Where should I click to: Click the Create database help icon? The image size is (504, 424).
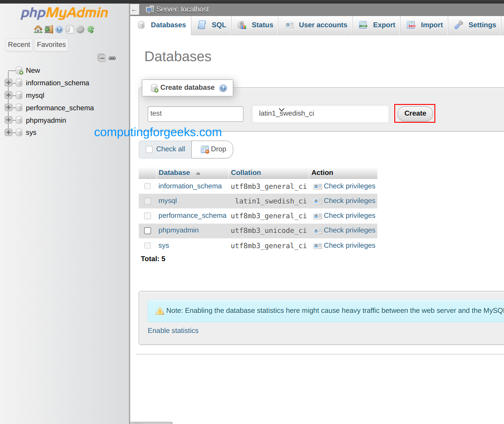coord(223,87)
